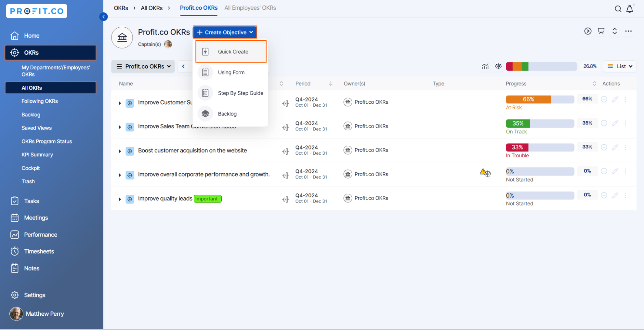Image resolution: width=644 pixels, height=330 pixels.
Task: Sort using the Name column sort arrows
Action: click(281, 84)
